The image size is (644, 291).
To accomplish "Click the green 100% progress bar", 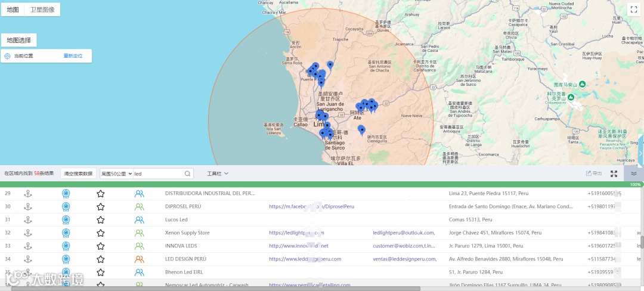I will tap(322, 184).
